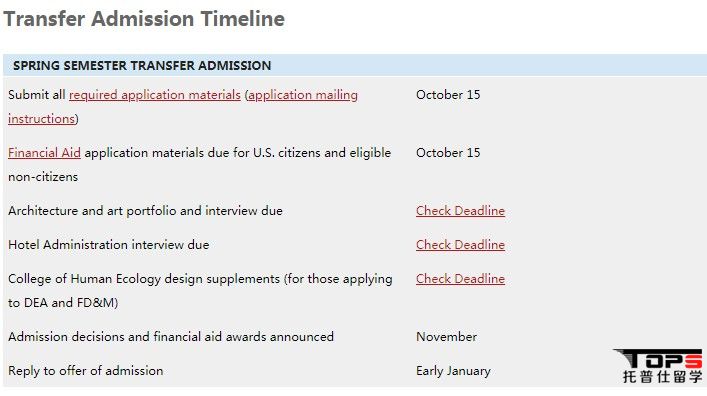
Task: Click the Transfer Admission Timeline heading
Action: [144, 19]
